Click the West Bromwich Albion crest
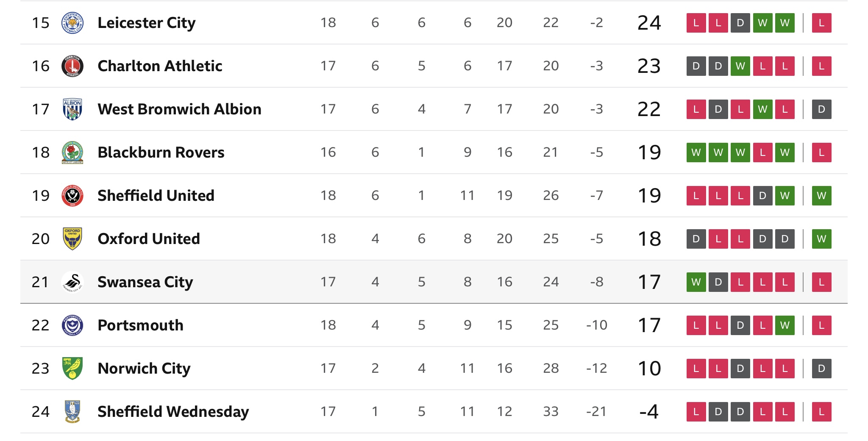 [x=72, y=109]
